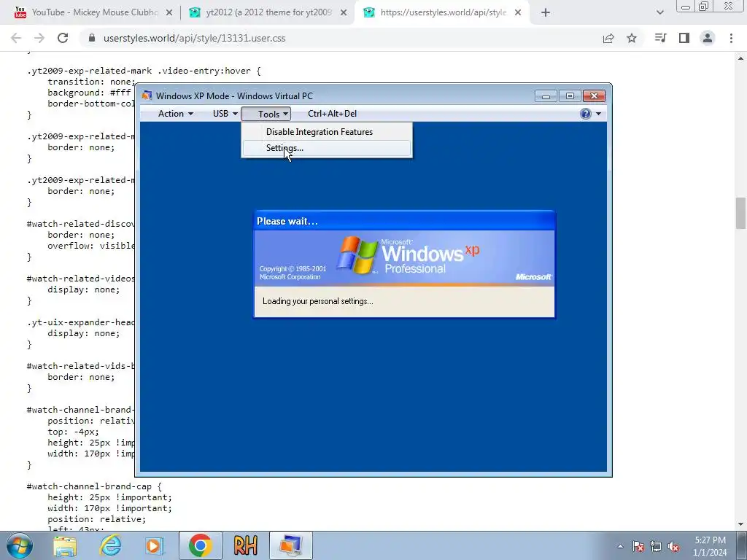
Task: Reload the user.css page
Action: click(x=63, y=38)
